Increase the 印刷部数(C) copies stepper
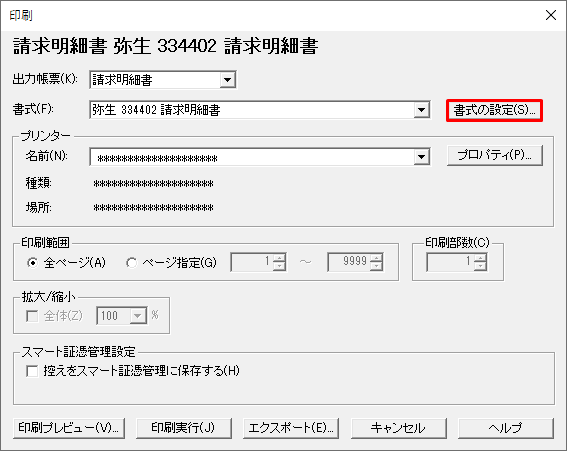 pos(481,258)
